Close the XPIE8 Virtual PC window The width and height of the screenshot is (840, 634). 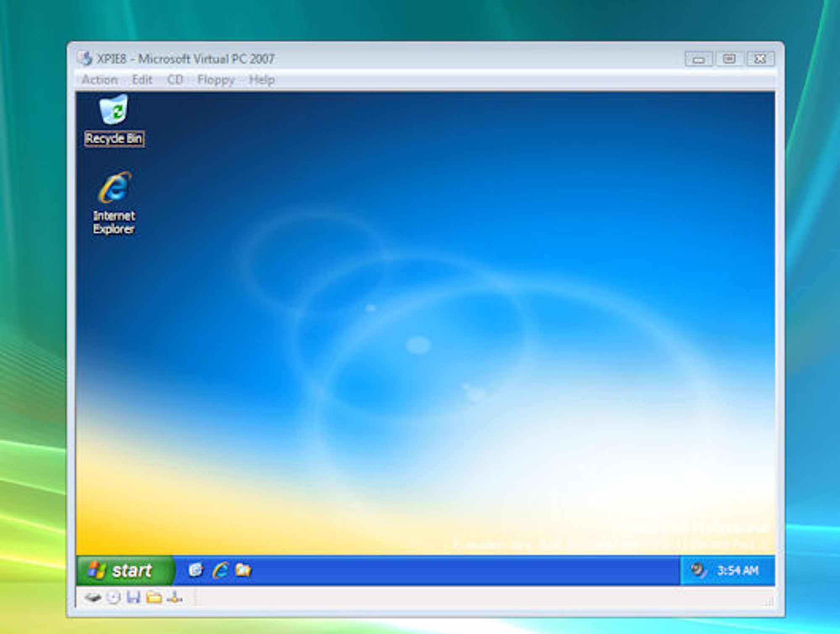point(761,59)
